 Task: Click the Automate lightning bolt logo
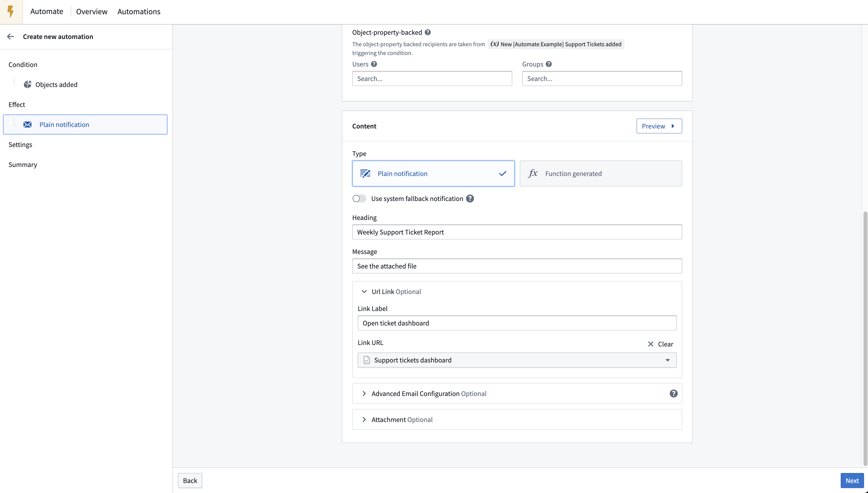click(11, 11)
